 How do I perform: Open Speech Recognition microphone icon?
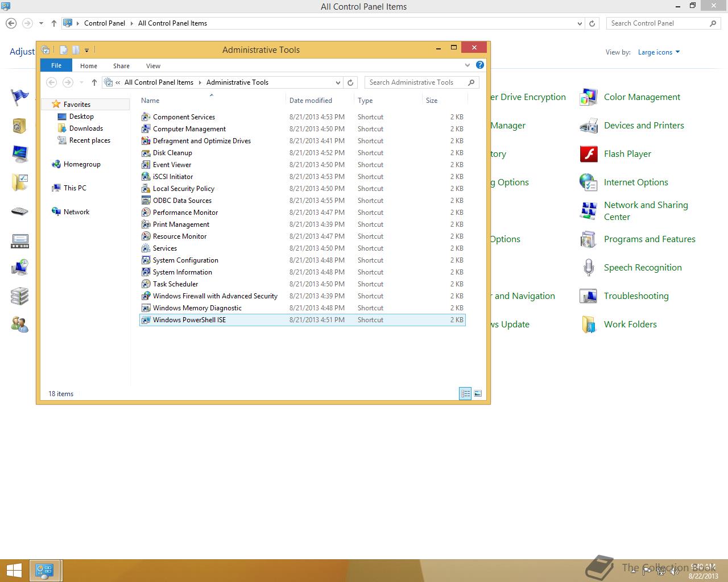coord(588,268)
